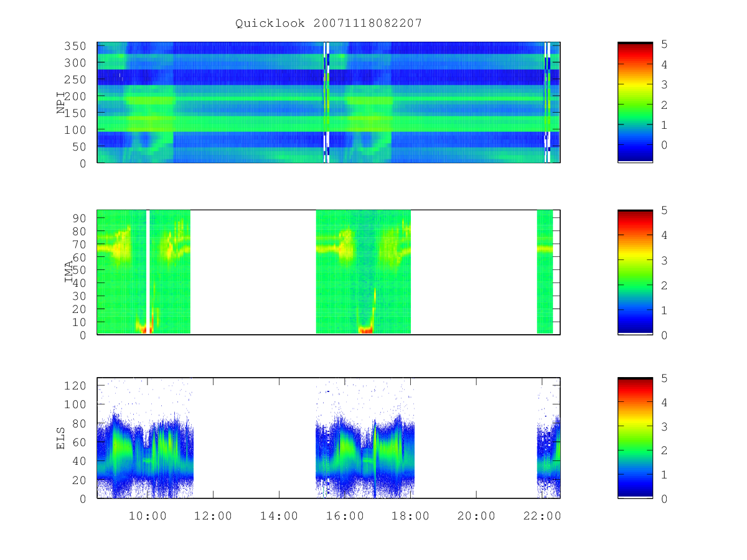The width and height of the screenshot is (747, 560).
Task: Click the 16:00 time axis label
Action: point(345,515)
